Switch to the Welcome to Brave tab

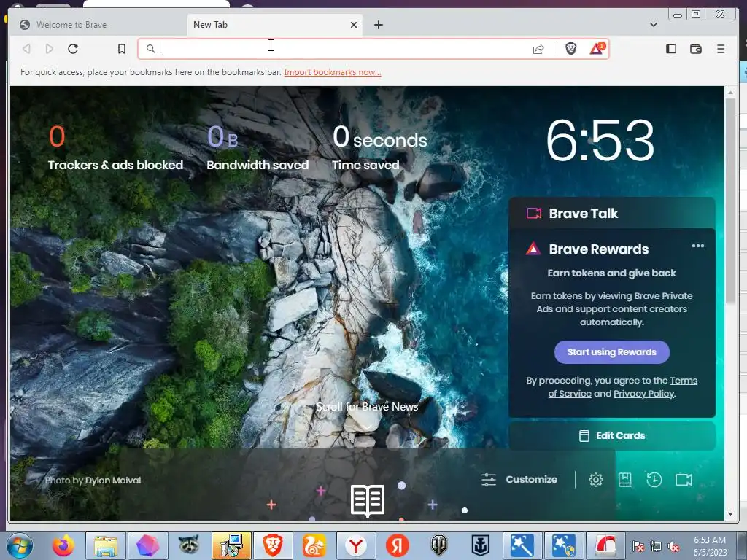pyautogui.click(x=98, y=25)
